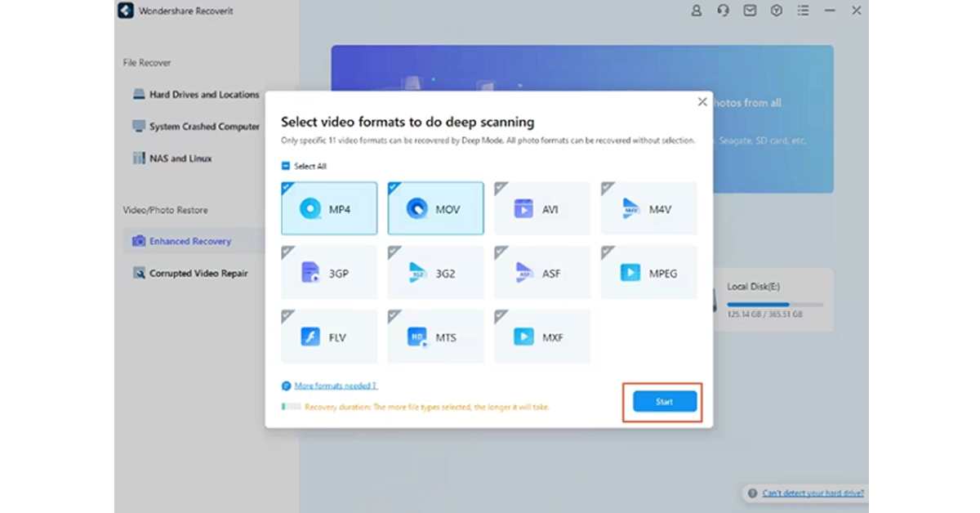Click help icon beside Can't detect your hard drive
980x513 pixels.
752,493
